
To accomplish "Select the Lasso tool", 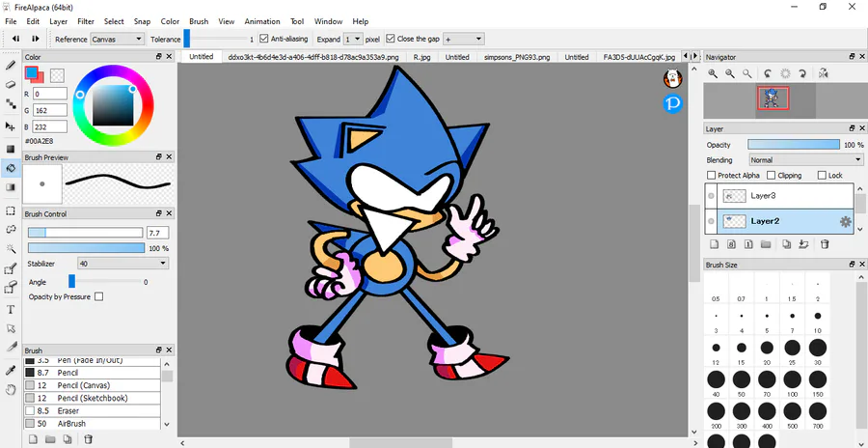I will (x=10, y=230).
